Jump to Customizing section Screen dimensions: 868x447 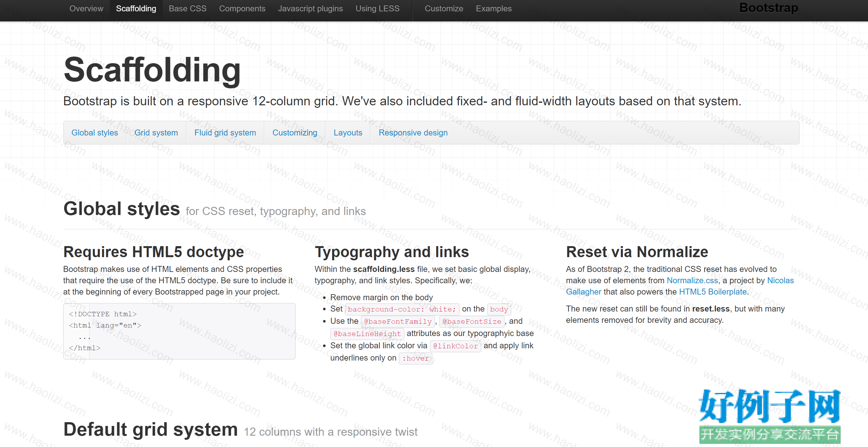pyautogui.click(x=294, y=132)
